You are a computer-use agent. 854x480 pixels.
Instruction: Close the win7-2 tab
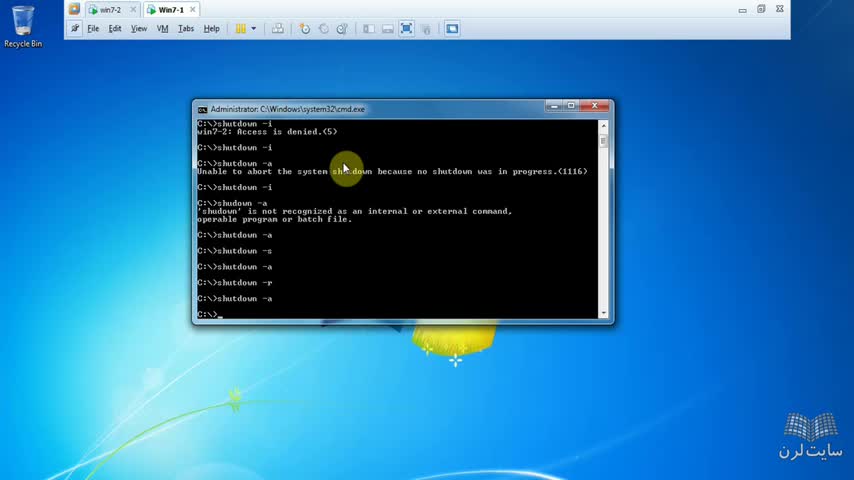[x=133, y=10]
